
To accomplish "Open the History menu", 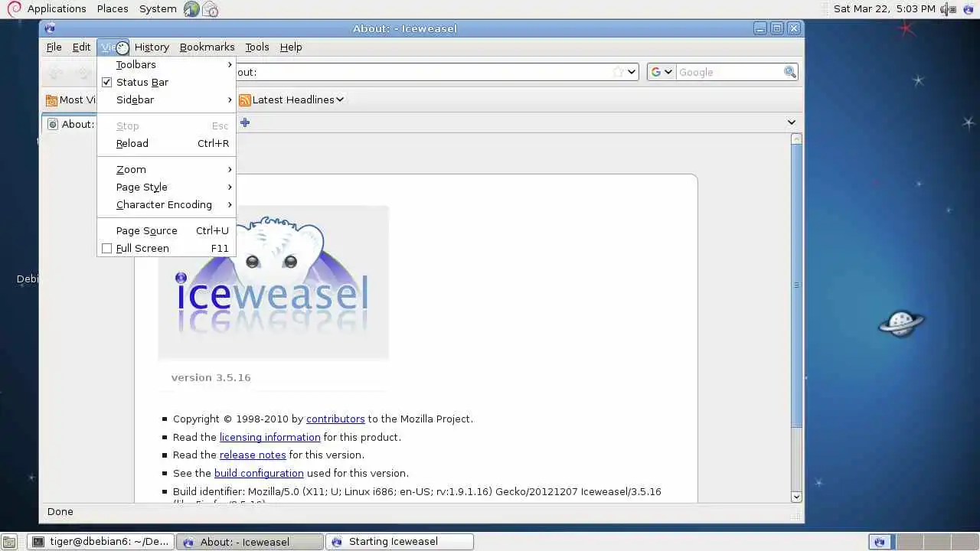I will [x=152, y=47].
